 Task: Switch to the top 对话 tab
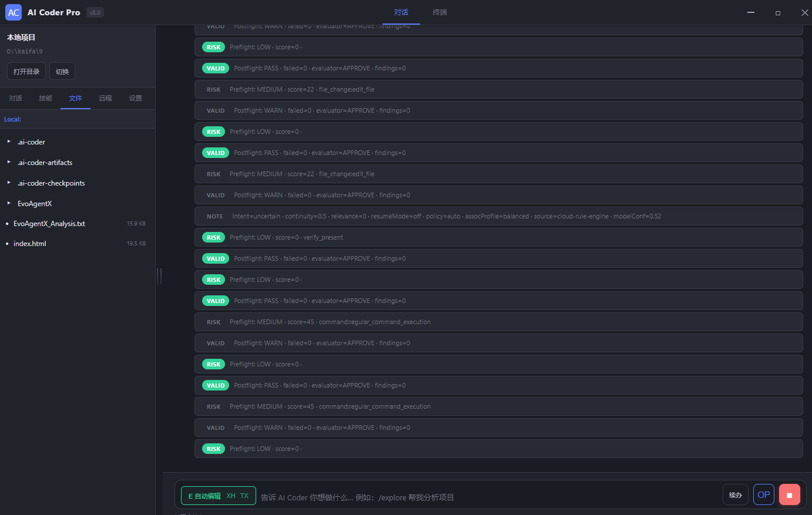(x=401, y=12)
